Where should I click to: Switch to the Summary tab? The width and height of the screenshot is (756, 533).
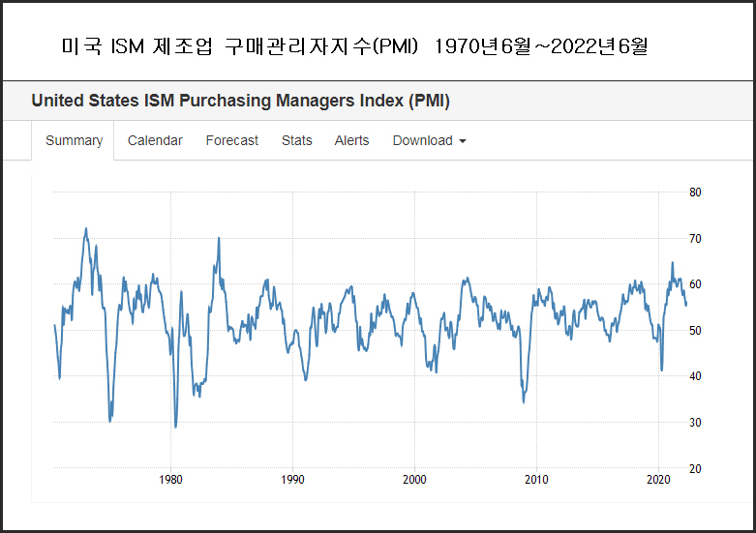tap(74, 140)
